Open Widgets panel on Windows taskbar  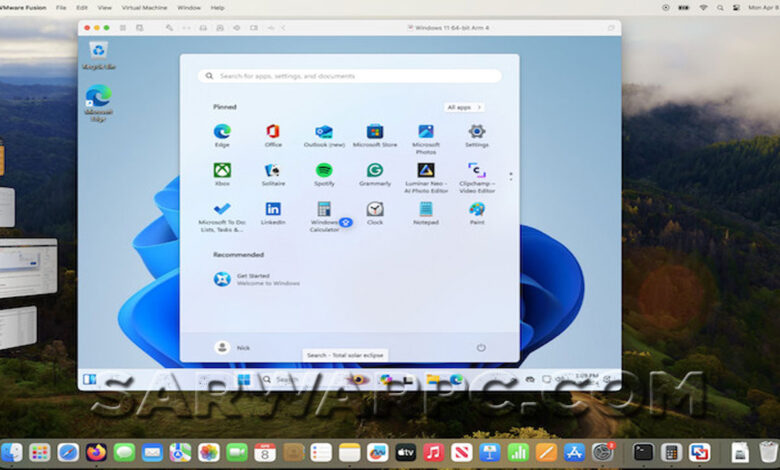(x=90, y=379)
